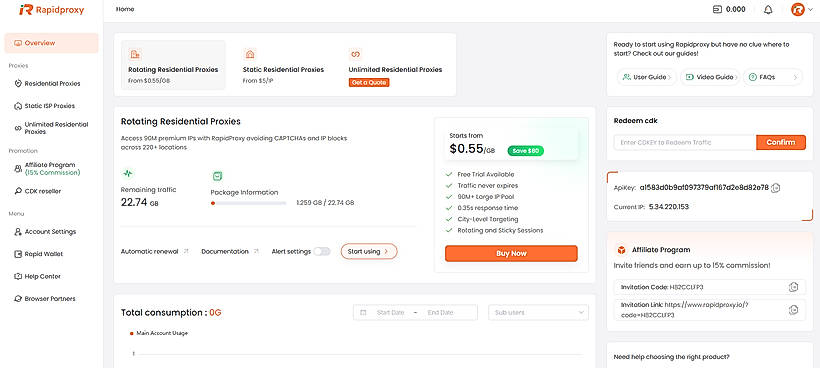Click the $0.55/GB price text
The image size is (820, 368).
(x=472, y=149)
